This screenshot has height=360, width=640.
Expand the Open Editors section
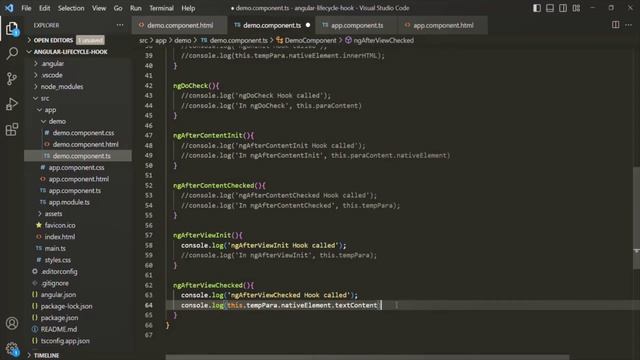point(53,40)
